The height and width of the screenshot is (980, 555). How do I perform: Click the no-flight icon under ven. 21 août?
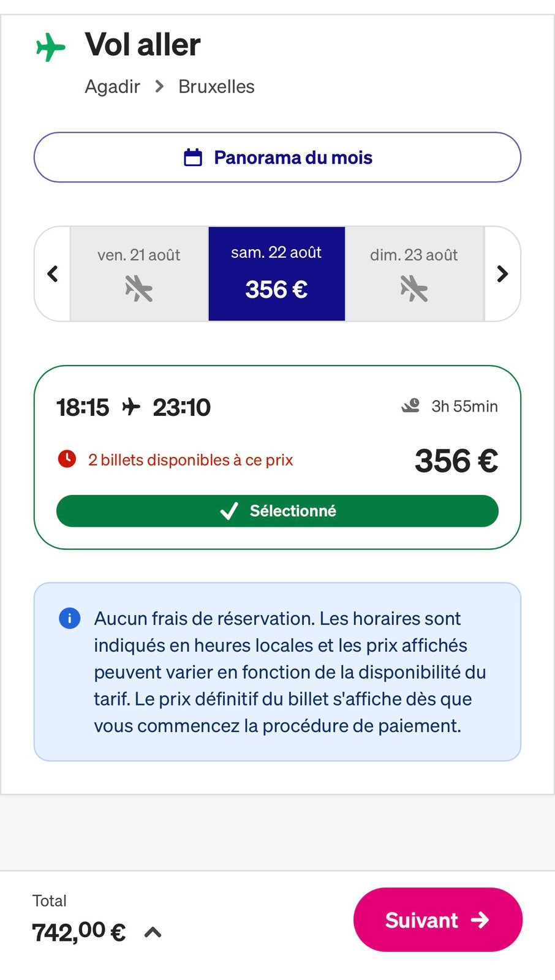point(138,288)
